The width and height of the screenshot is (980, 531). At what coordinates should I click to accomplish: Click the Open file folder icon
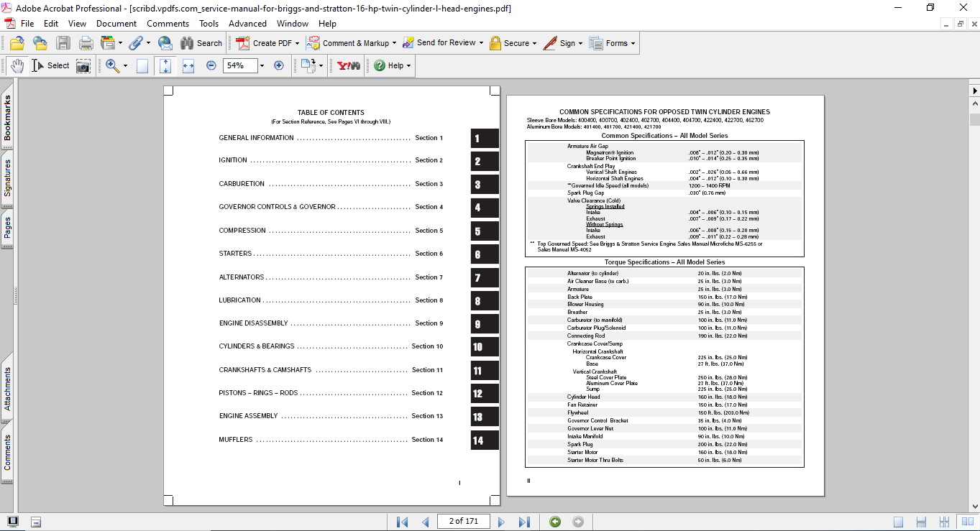[17, 43]
